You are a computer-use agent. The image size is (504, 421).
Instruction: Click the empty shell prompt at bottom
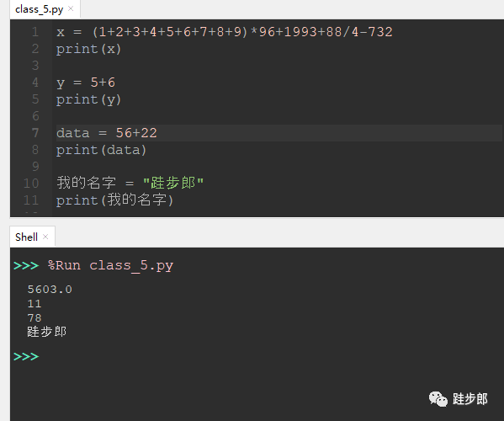tap(26, 356)
